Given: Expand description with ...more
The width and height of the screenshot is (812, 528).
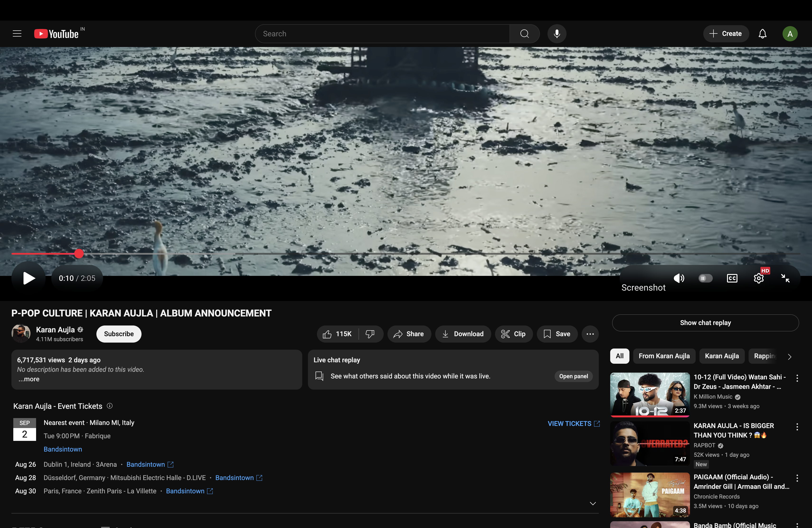Looking at the screenshot, I should (29, 379).
